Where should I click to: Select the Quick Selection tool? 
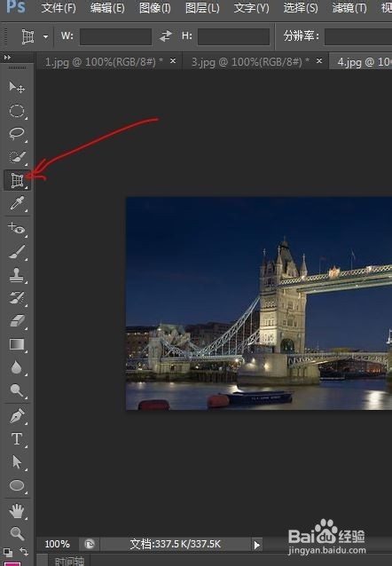(17, 157)
